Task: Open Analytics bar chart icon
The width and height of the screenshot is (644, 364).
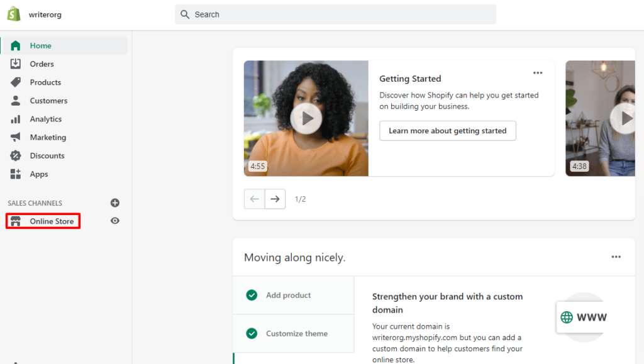Action: [16, 119]
